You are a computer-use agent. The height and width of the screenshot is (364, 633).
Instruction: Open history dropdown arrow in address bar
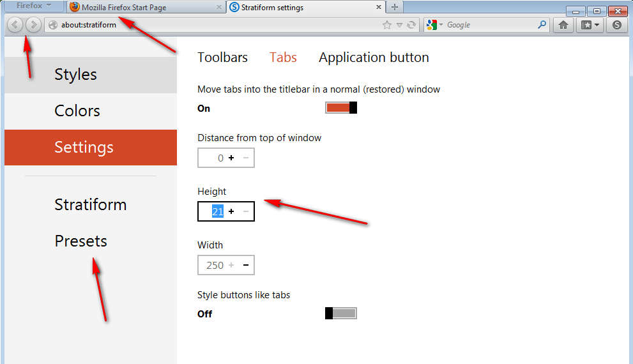[x=399, y=25]
